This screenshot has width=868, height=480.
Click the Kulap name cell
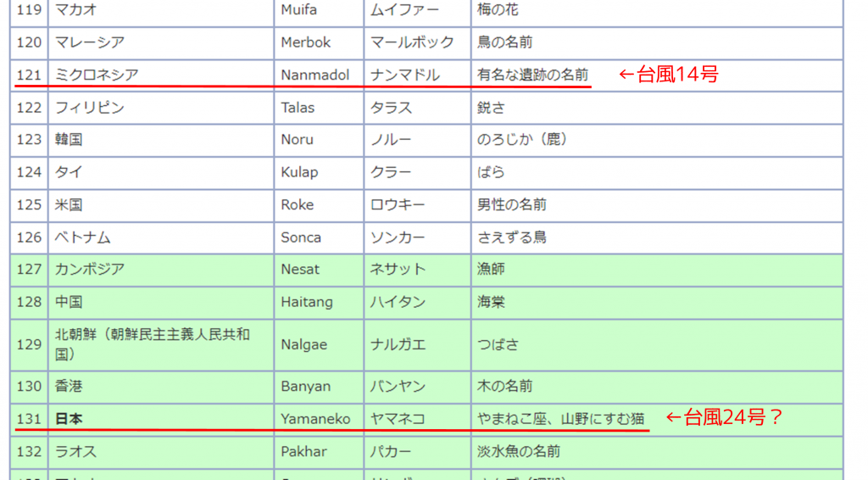(299, 172)
